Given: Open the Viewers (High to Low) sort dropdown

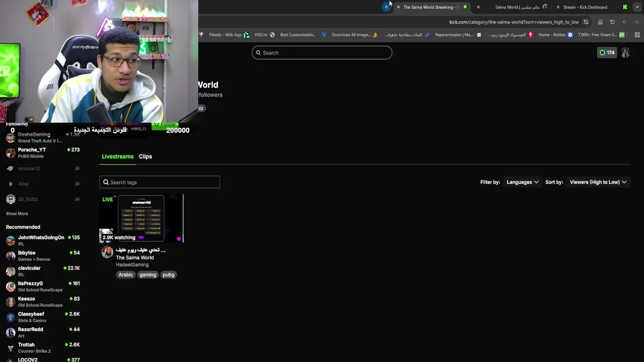Looking at the screenshot, I should 598,182.
